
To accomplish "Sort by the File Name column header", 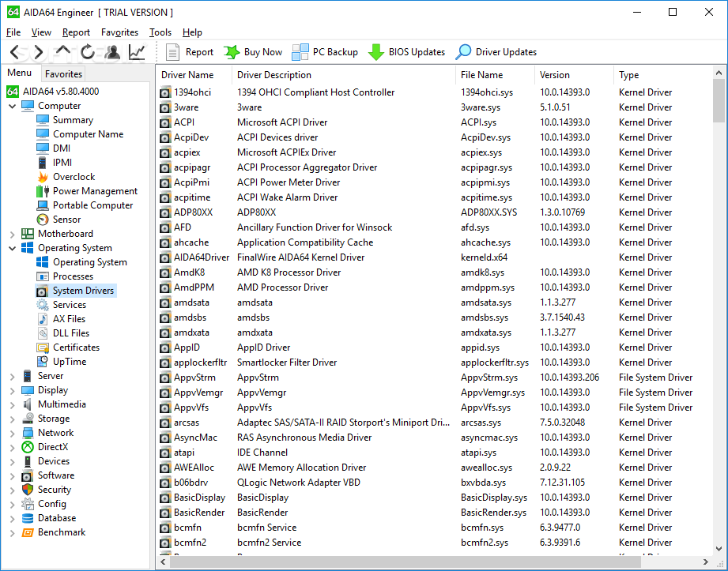I will tap(495, 75).
